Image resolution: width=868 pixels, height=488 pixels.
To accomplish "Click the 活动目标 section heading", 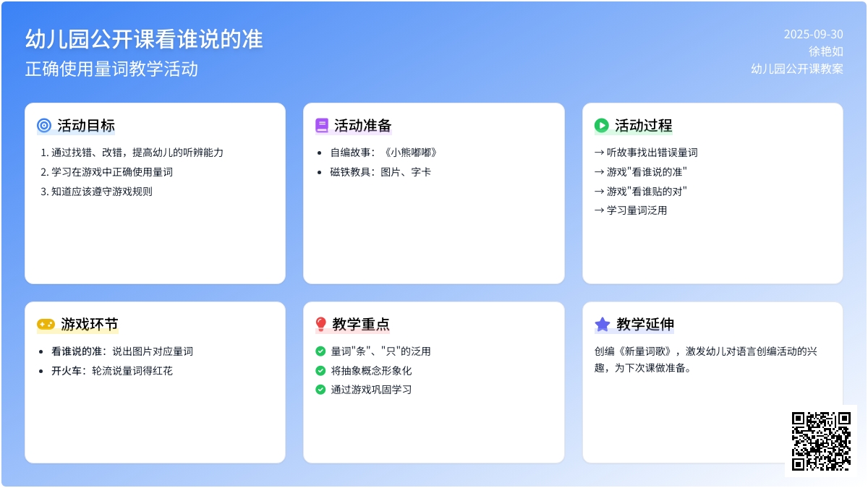I will [x=86, y=126].
